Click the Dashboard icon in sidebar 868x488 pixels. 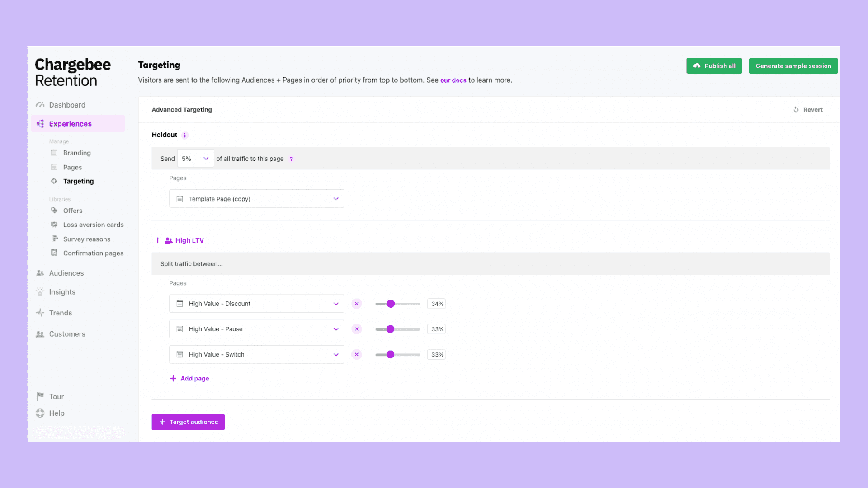[41, 104]
